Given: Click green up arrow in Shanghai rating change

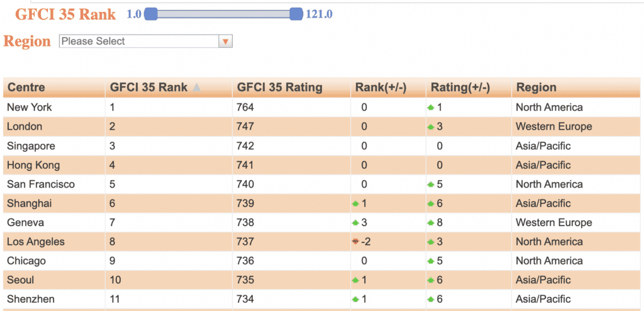Looking at the screenshot, I should (x=430, y=203).
